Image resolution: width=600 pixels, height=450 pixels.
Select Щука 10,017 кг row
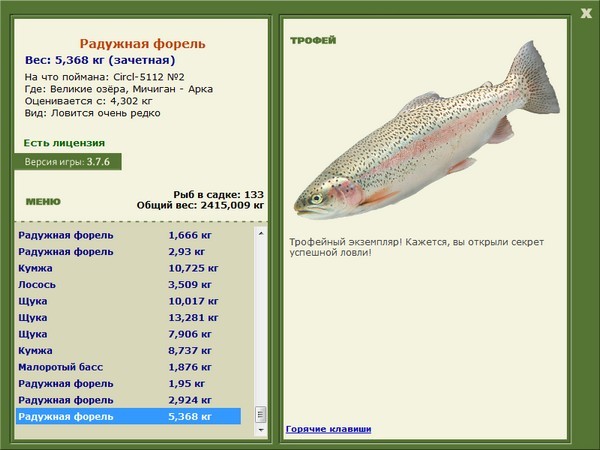coord(128,301)
